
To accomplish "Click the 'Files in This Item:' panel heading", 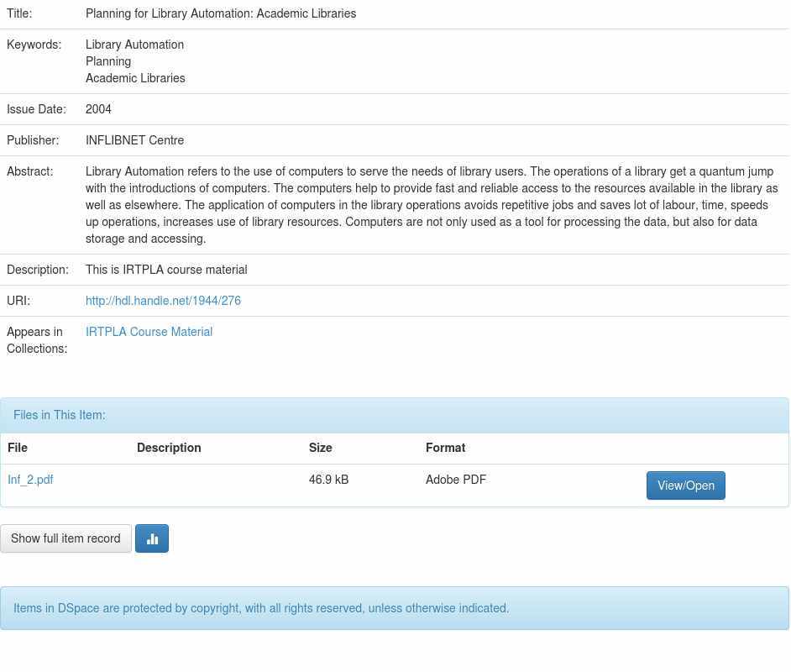I will (60, 415).
